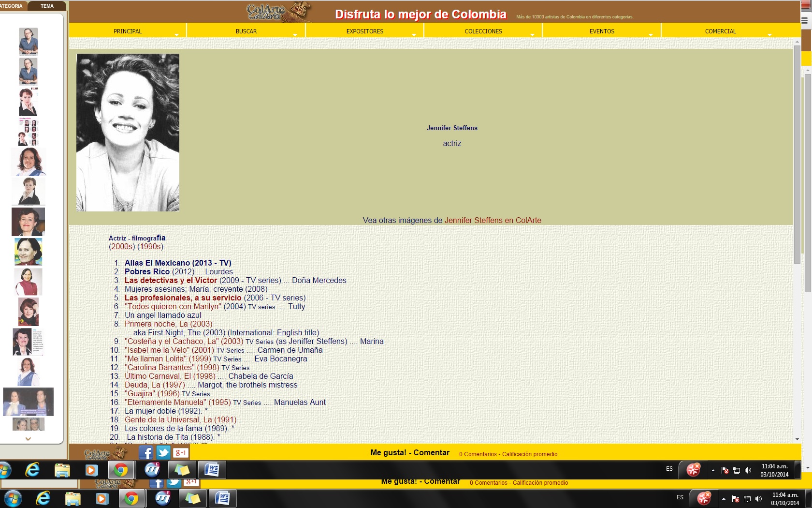Screen dimensions: 812x508
Task: Click the Facebook share icon
Action: coord(145,453)
